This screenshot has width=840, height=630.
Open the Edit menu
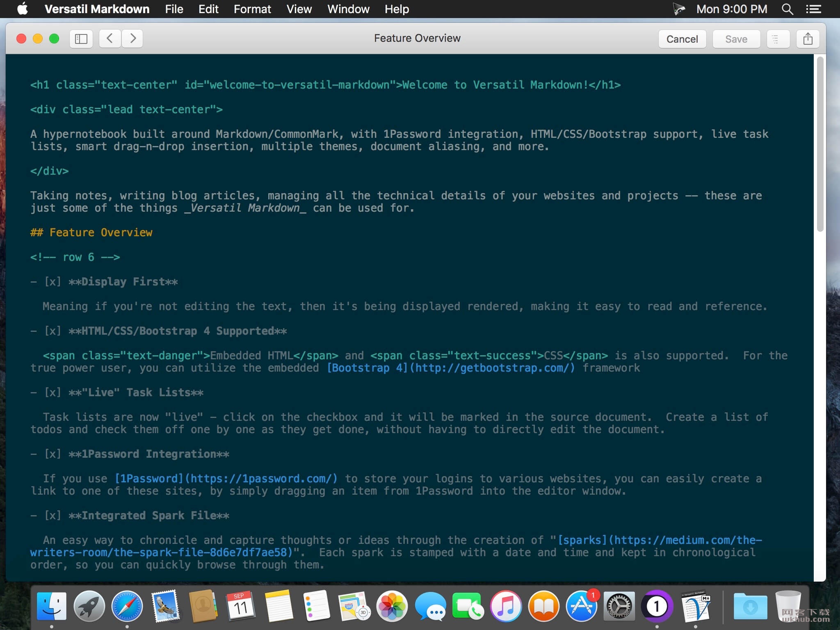click(208, 9)
